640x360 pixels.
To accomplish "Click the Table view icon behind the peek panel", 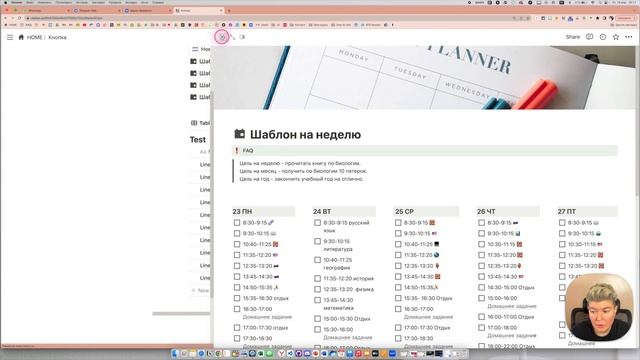I will (194, 123).
